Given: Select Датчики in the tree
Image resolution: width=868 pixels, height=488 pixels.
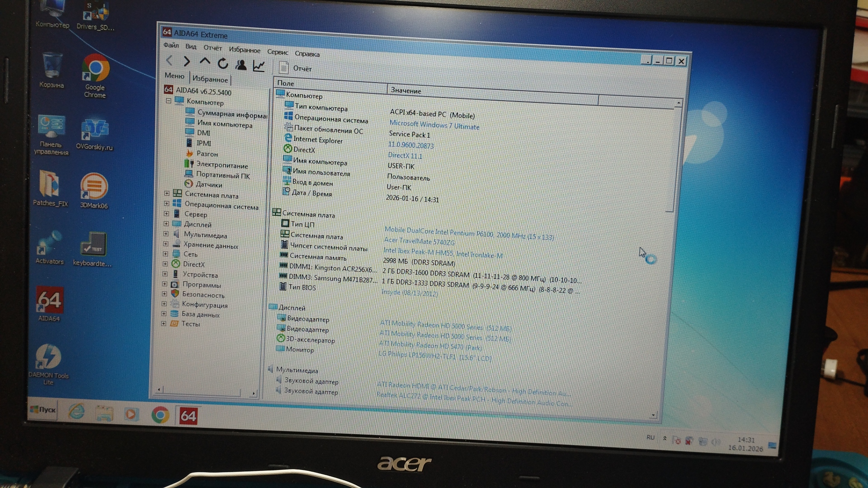Looking at the screenshot, I should [208, 184].
